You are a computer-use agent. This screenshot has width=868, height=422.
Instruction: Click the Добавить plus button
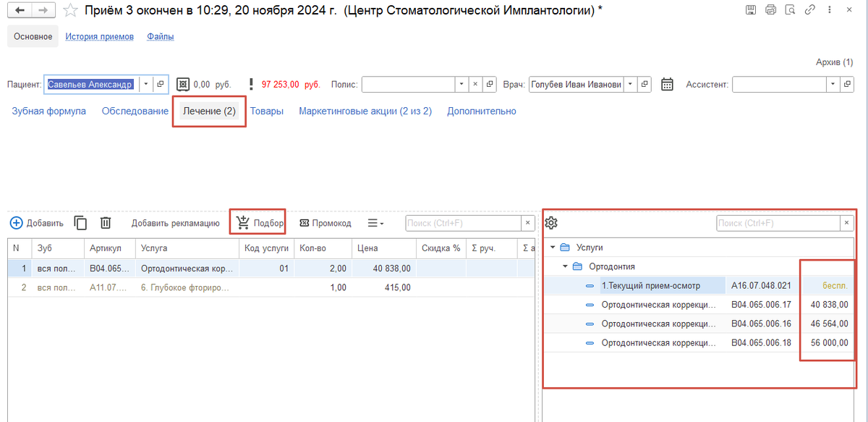point(37,223)
